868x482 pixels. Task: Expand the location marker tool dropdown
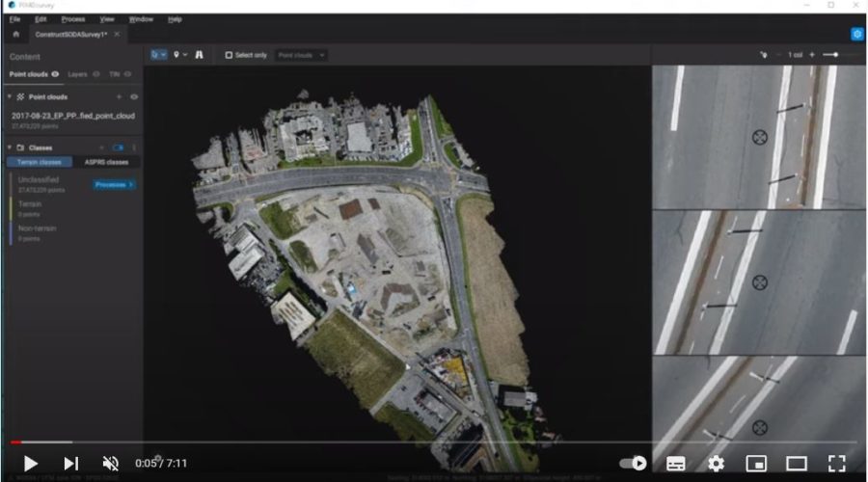(180, 55)
